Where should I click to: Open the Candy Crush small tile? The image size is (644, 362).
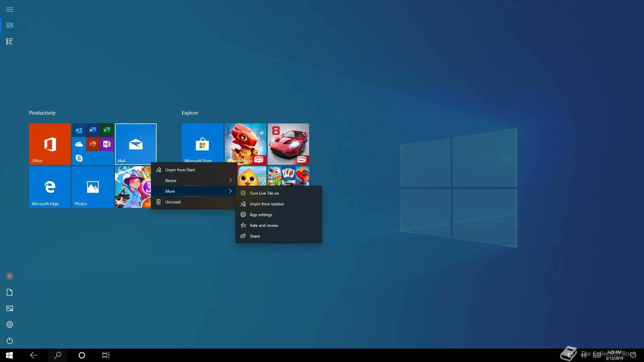302,173
